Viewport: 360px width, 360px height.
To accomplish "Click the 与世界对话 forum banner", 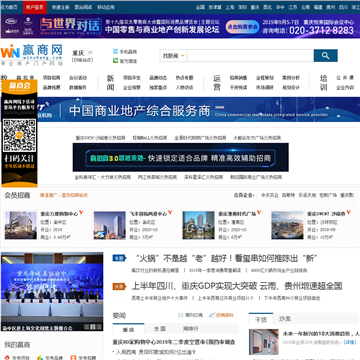I will (x=180, y=26).
